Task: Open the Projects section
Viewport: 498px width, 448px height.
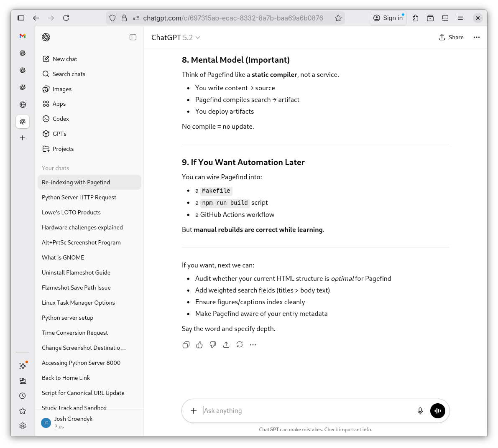Action: 63,149
